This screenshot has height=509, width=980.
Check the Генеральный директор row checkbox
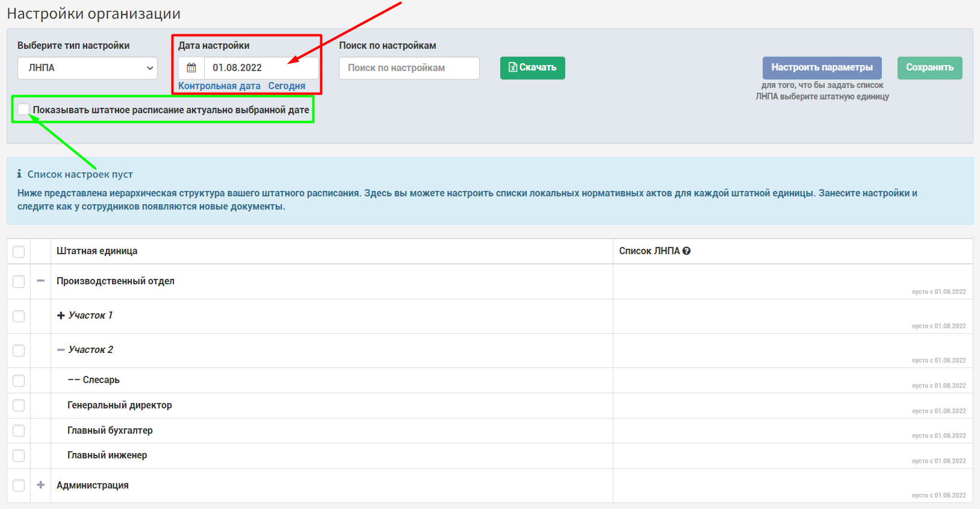click(x=19, y=405)
